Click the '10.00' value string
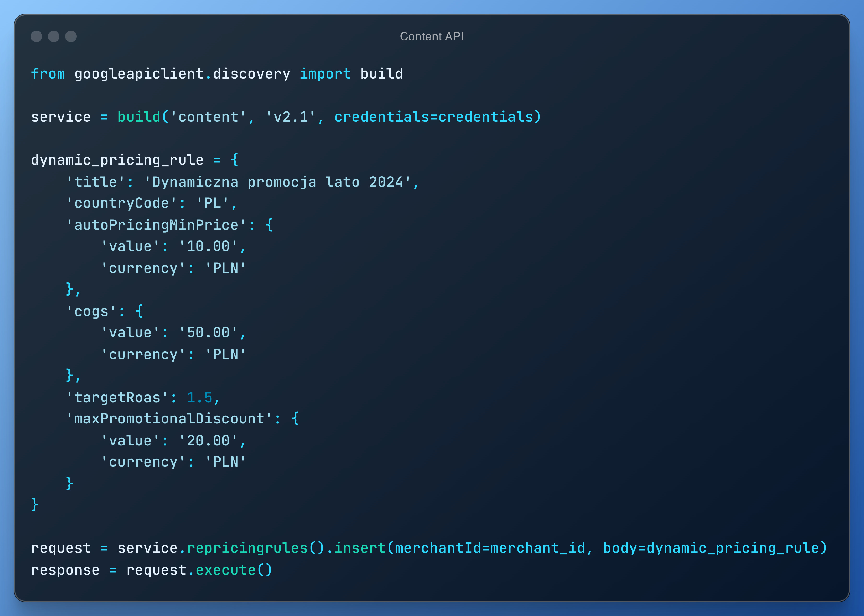This screenshot has height=616, width=864. [x=208, y=246]
